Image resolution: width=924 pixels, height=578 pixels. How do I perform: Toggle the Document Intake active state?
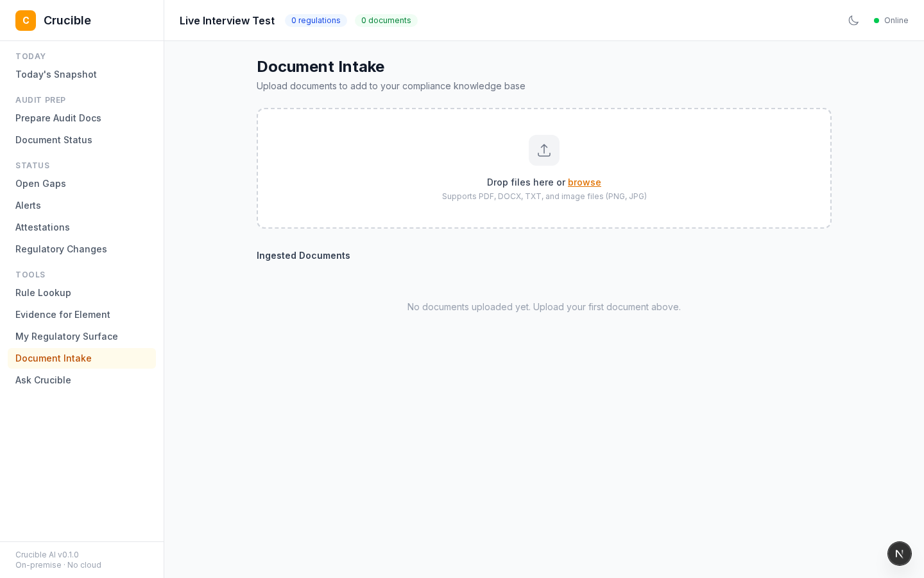[53, 358]
